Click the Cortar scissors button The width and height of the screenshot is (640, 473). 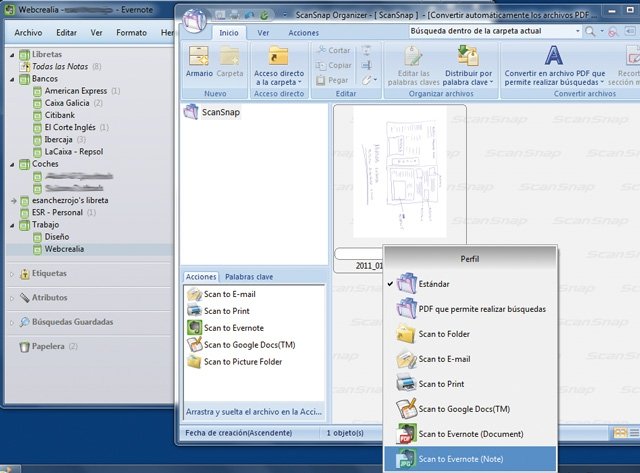pyautogui.click(x=334, y=50)
